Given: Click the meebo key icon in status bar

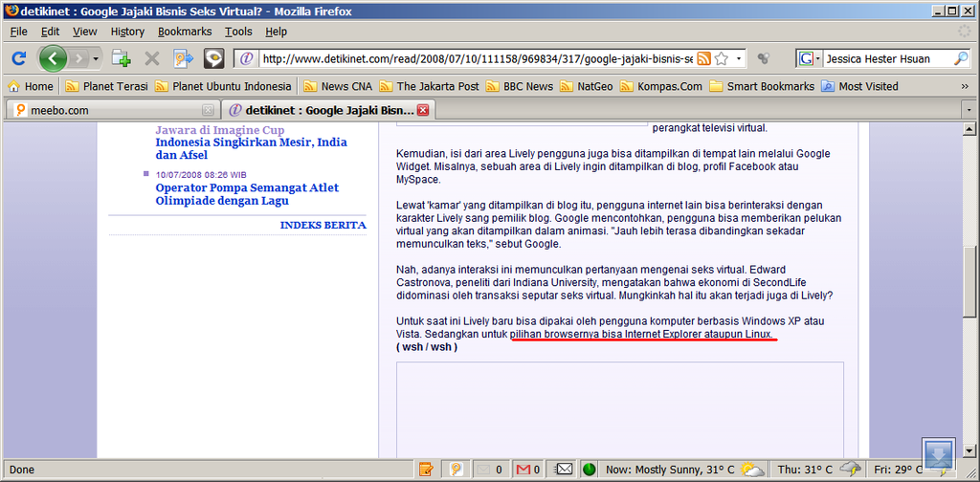Looking at the screenshot, I should click(456, 469).
